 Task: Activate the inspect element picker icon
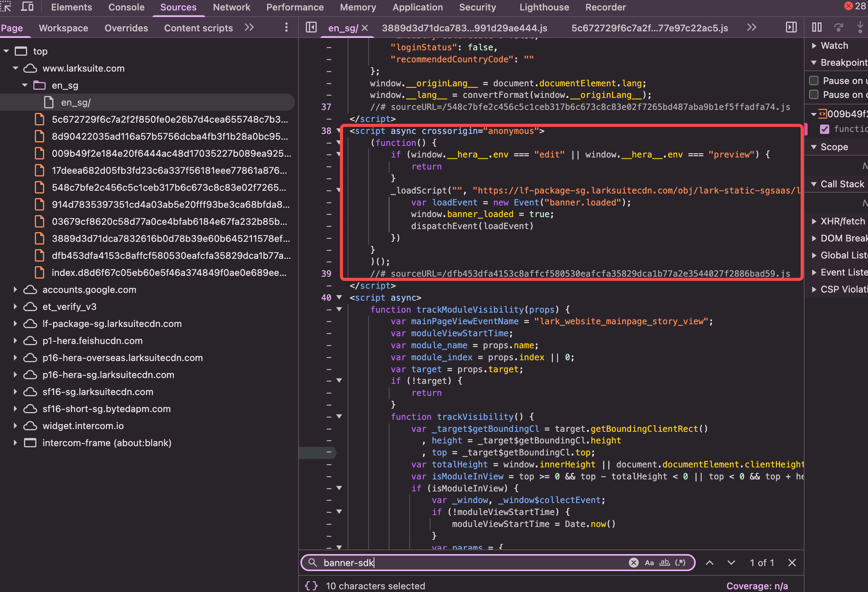pos(5,7)
